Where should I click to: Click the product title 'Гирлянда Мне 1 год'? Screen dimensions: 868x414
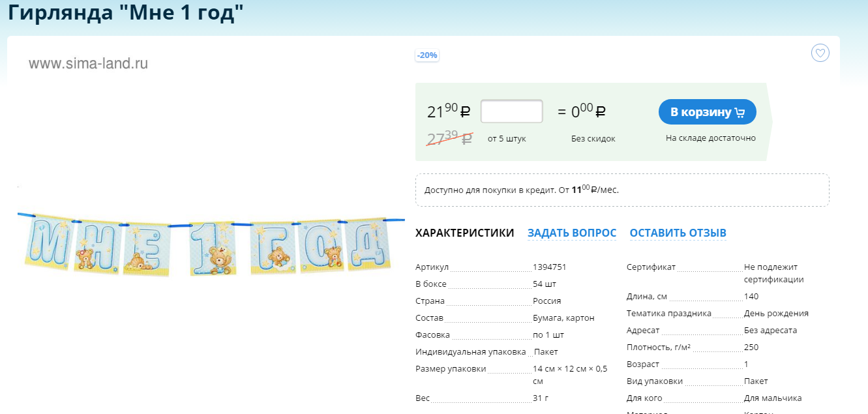tap(130, 13)
